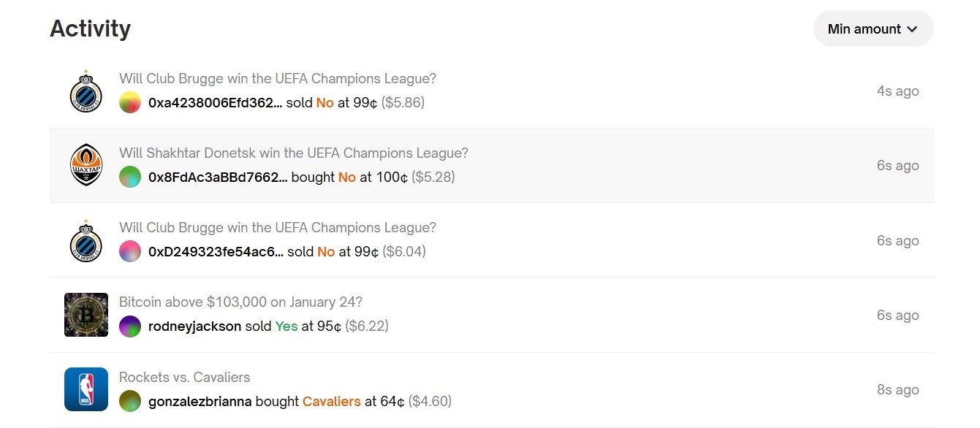Image resolution: width=980 pixels, height=428 pixels.
Task: Click the Club Brugge logo in the third row
Action: [86, 241]
